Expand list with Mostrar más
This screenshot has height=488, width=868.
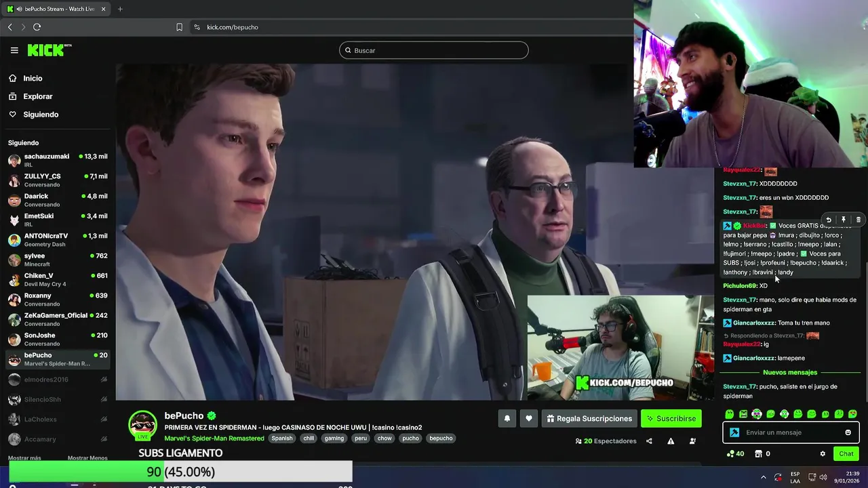[24, 458]
